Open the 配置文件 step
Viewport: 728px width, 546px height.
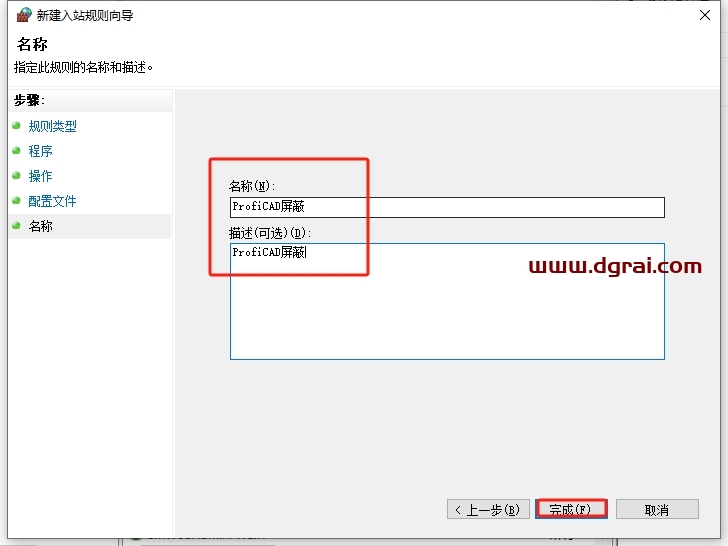point(52,201)
